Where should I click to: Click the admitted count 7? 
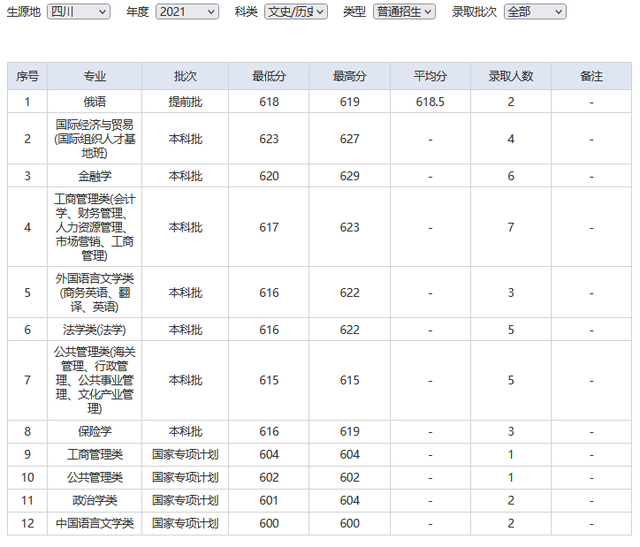point(511,227)
